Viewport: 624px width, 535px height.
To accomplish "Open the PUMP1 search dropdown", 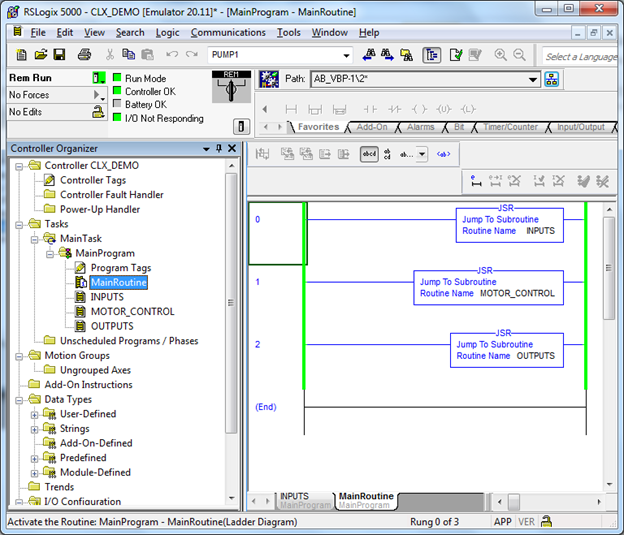I will (x=346, y=55).
